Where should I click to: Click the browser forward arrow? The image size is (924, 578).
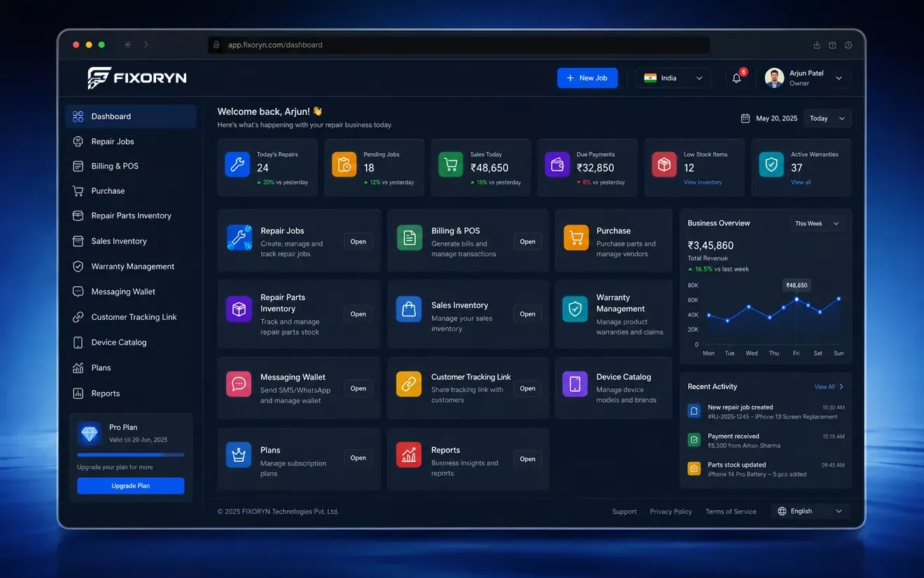pos(146,45)
